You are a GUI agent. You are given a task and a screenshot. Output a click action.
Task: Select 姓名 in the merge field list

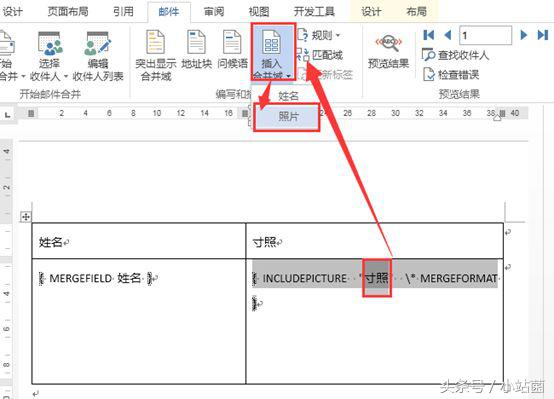[x=288, y=95]
